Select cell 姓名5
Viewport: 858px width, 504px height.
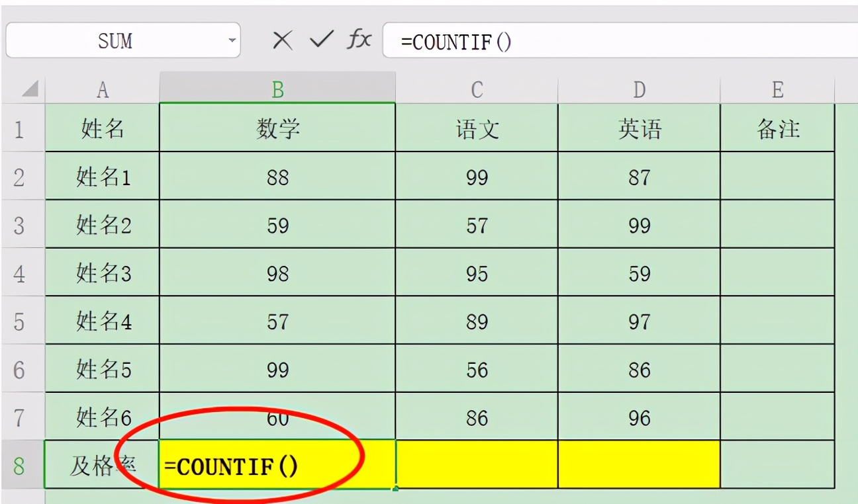pos(102,368)
